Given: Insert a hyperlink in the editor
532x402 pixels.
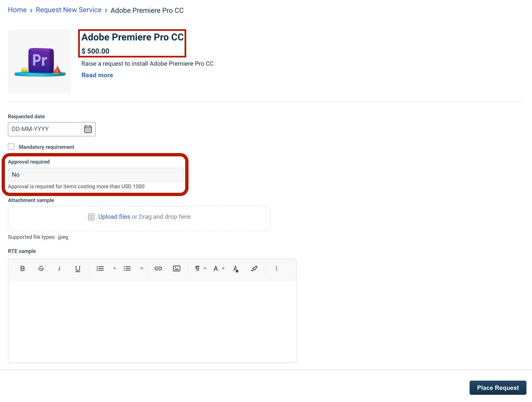Looking at the screenshot, I should click(158, 269).
